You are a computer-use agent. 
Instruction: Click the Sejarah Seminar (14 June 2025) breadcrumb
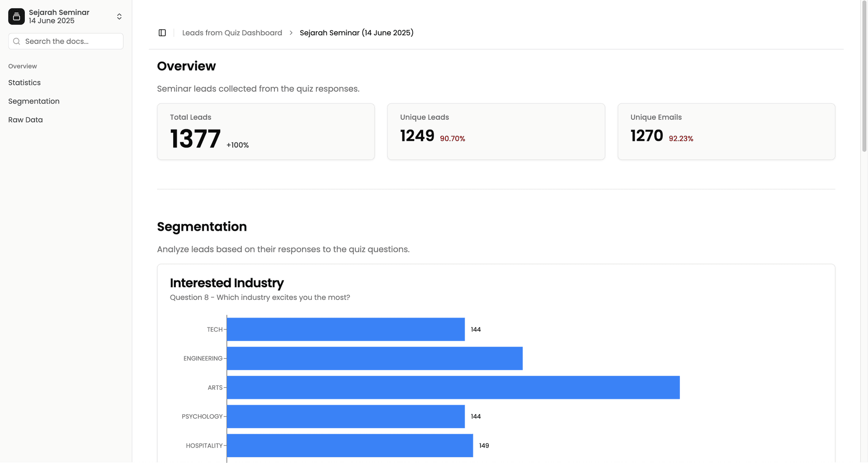[357, 33]
